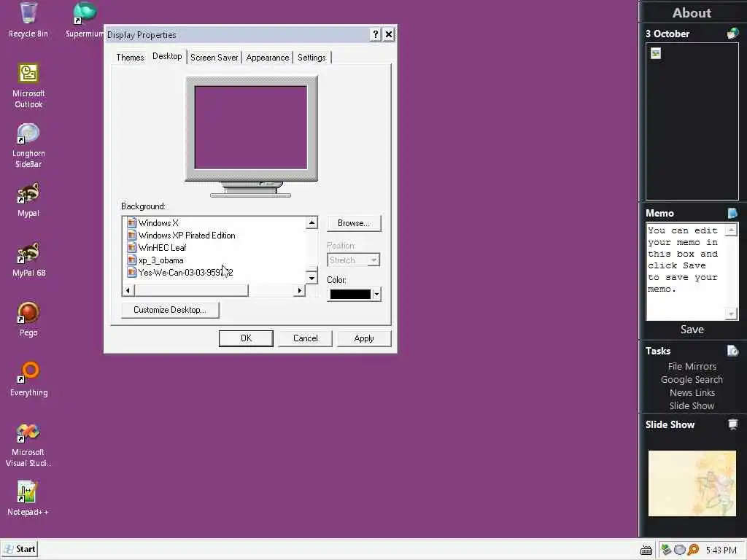The image size is (747, 560).
Task: Click the About header in the sidebar
Action: [692, 13]
